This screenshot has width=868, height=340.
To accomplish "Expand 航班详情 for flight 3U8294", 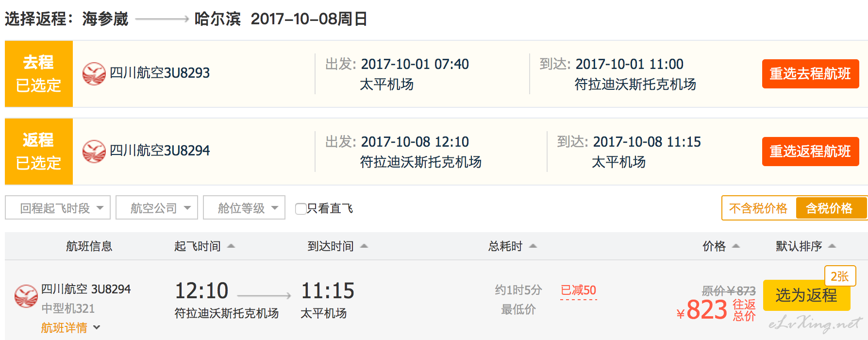I will coord(71,328).
